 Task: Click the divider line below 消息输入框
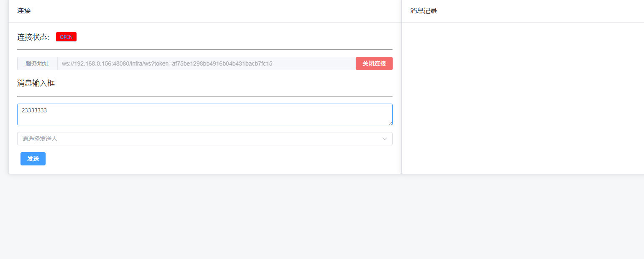(x=204, y=96)
